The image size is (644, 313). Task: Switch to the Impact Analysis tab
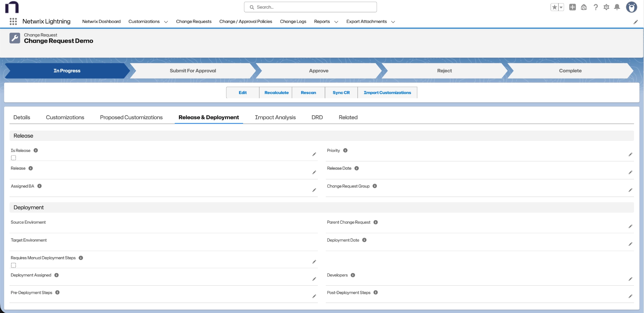(275, 117)
